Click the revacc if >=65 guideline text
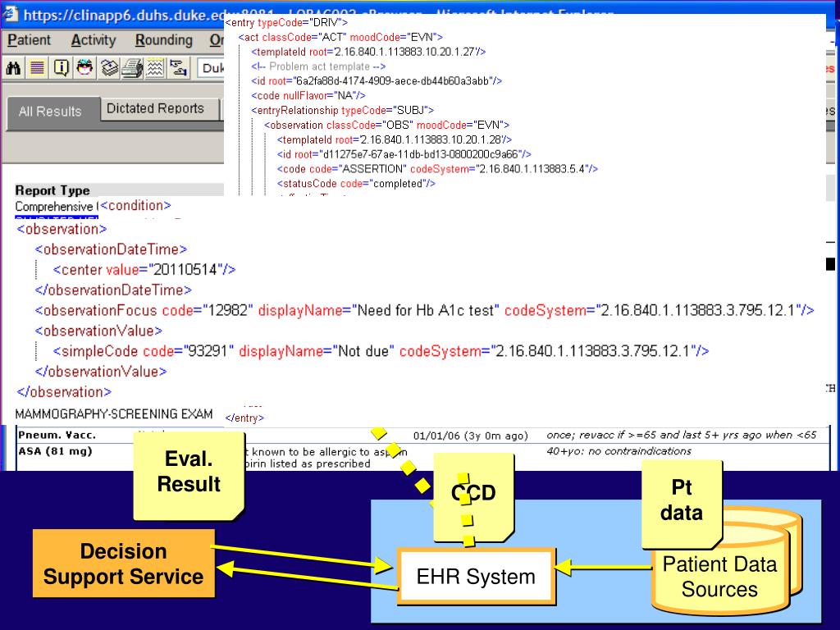This screenshot has height=630, width=840. (x=681, y=435)
